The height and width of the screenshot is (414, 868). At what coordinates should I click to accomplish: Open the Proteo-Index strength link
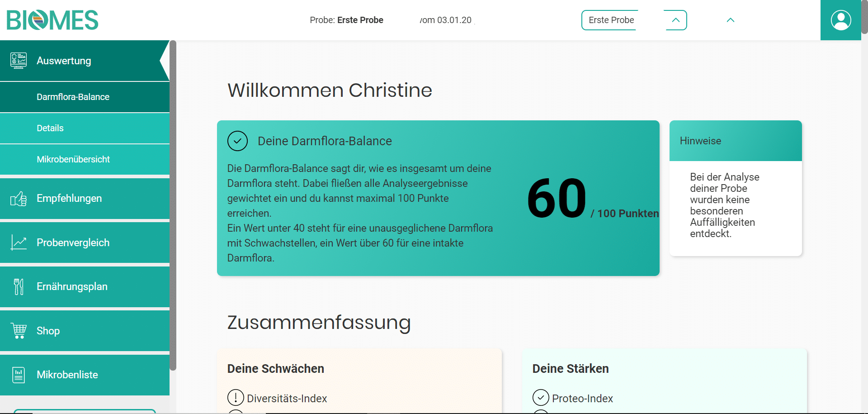pos(582,399)
